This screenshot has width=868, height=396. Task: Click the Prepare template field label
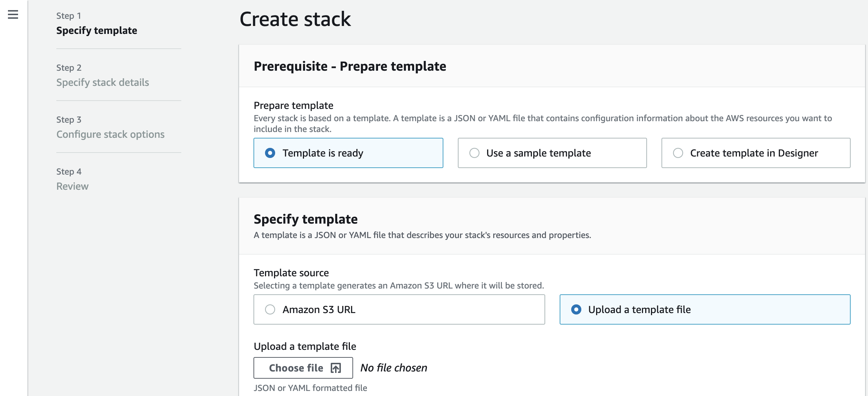coord(293,105)
